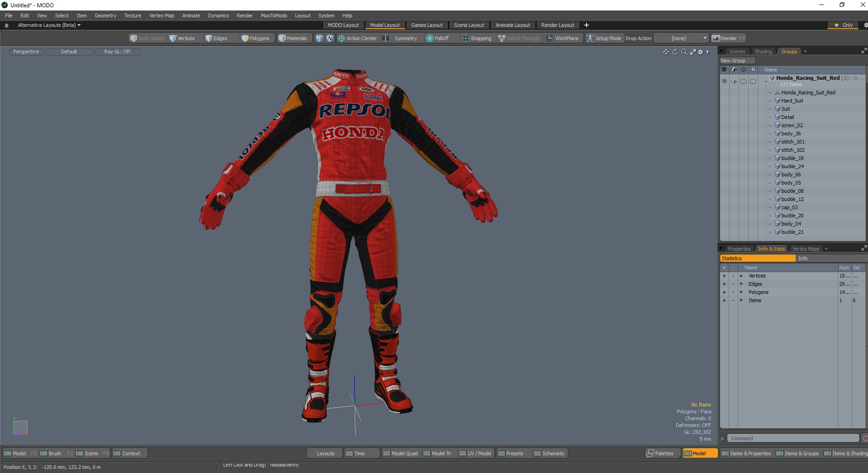The width and height of the screenshot is (868, 473).
Task: Click viewport pan move icon
Action: [x=666, y=52]
